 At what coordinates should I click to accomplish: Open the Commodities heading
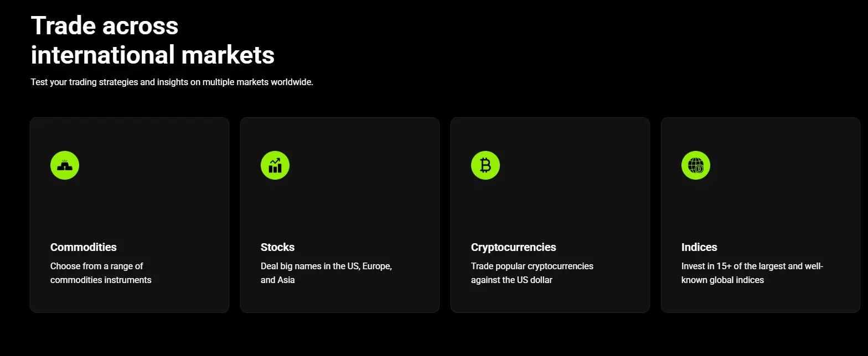(x=84, y=247)
